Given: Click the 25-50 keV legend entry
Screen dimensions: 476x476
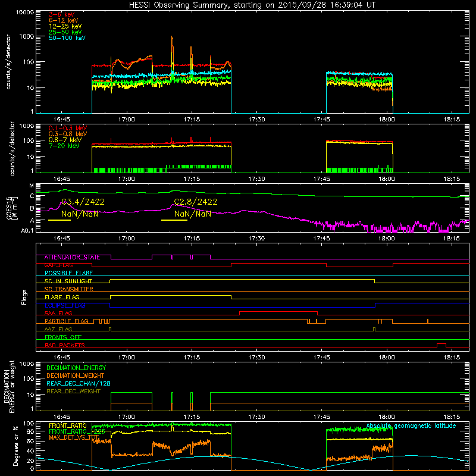Looking at the screenshot, I should point(65,32).
